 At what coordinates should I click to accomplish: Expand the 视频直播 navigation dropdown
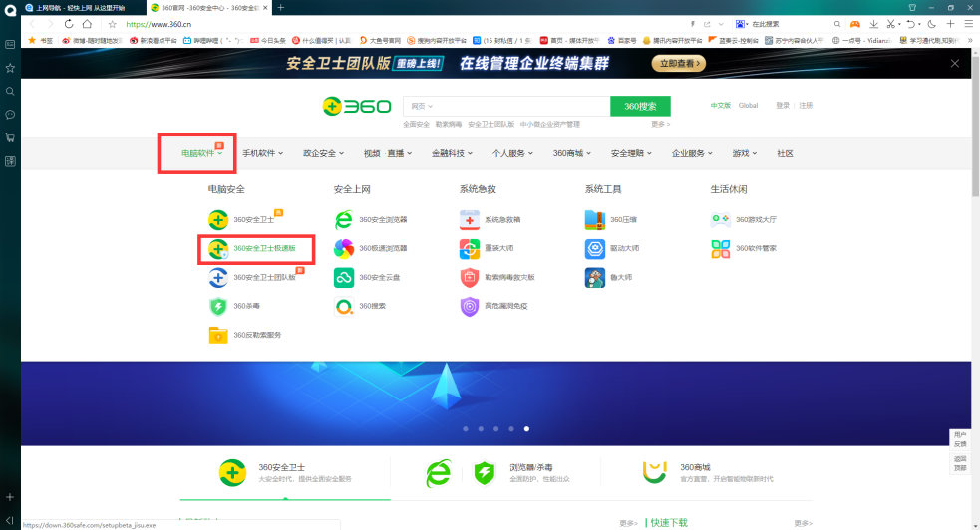tap(388, 153)
